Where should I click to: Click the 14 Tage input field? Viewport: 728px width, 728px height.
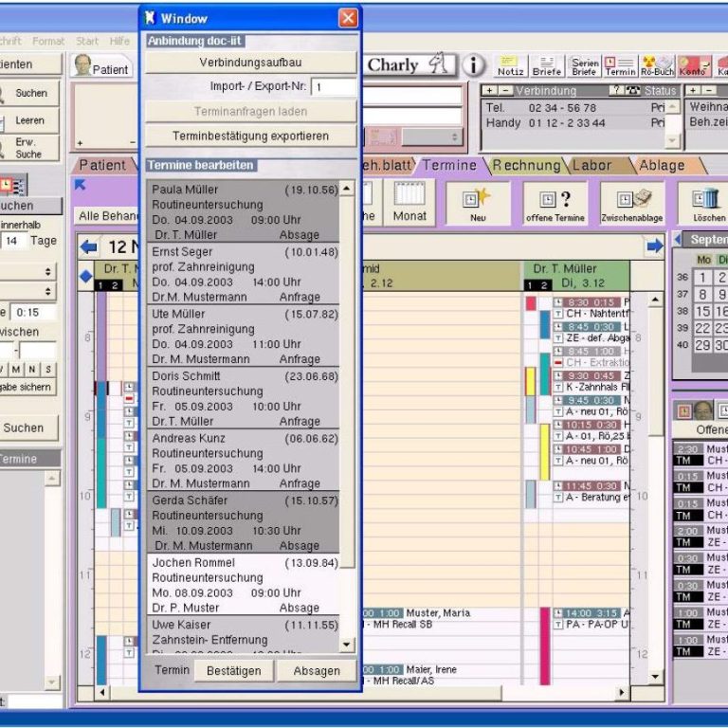(13, 241)
